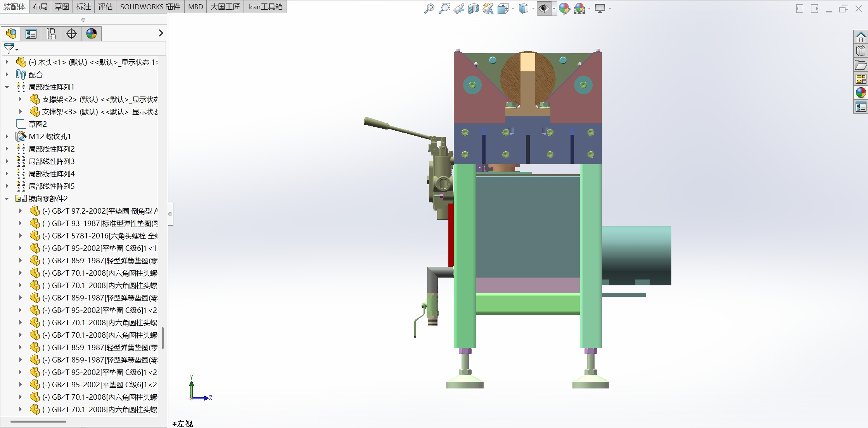The image size is (868, 428).
Task: Collapse the 局部线性阵列1 tree node
Action: coord(7,87)
